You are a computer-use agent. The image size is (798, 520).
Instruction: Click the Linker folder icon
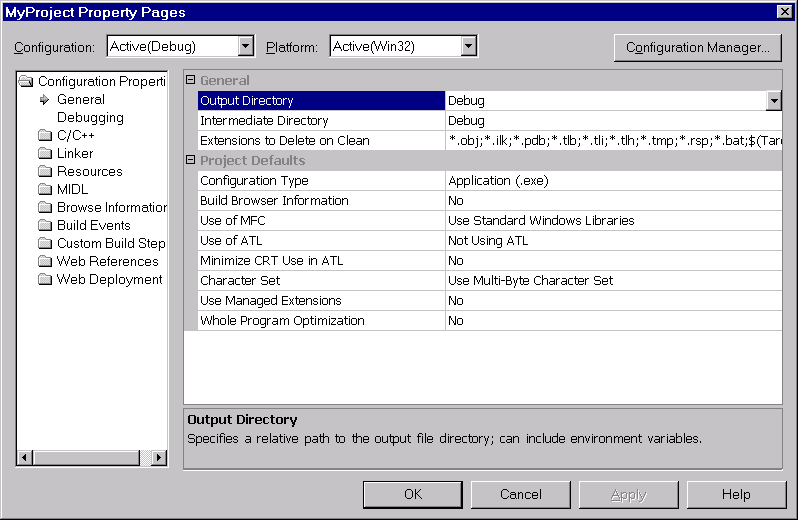(45, 154)
